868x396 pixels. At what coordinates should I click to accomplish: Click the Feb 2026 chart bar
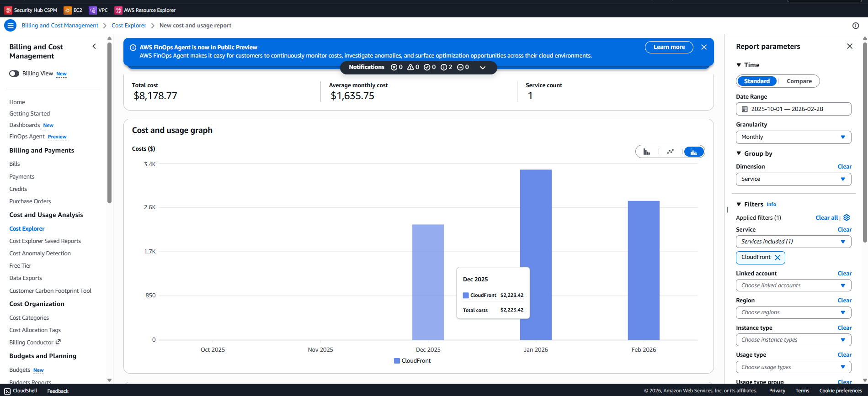[x=644, y=270]
